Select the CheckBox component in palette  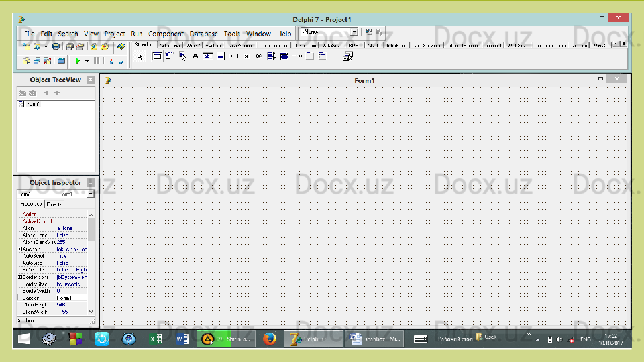(246, 57)
